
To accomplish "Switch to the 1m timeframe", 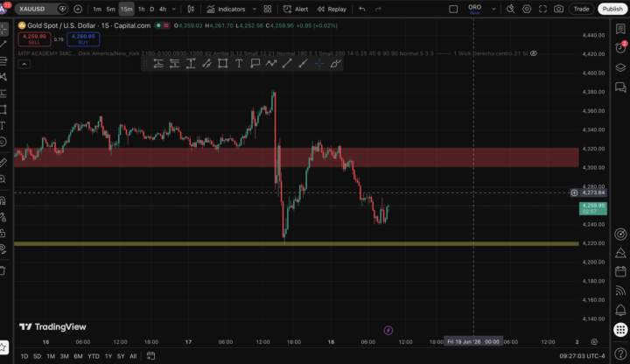I will [x=97, y=9].
